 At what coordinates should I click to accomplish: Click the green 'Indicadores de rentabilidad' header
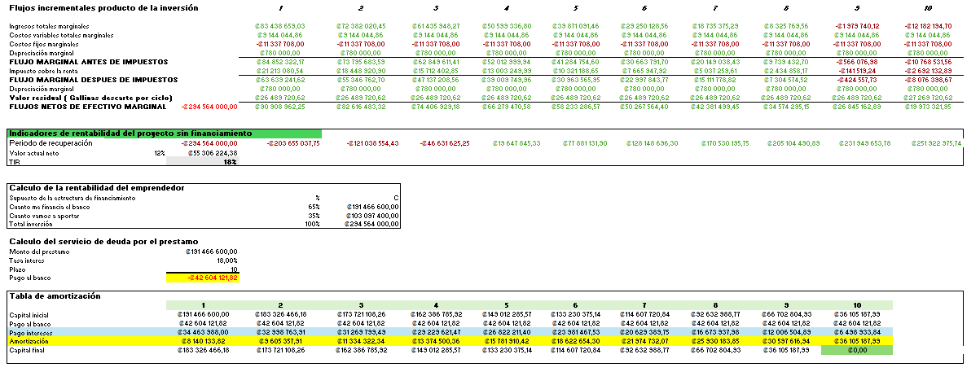pos(163,133)
